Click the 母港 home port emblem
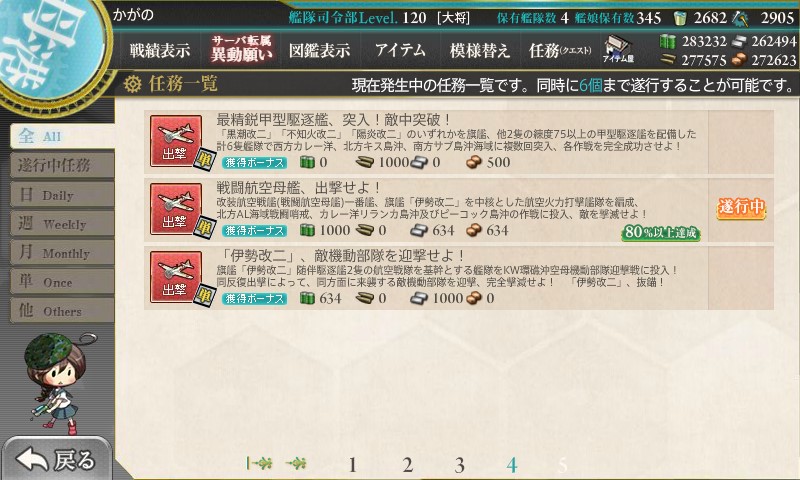This screenshot has width=800, height=480. click(48, 46)
